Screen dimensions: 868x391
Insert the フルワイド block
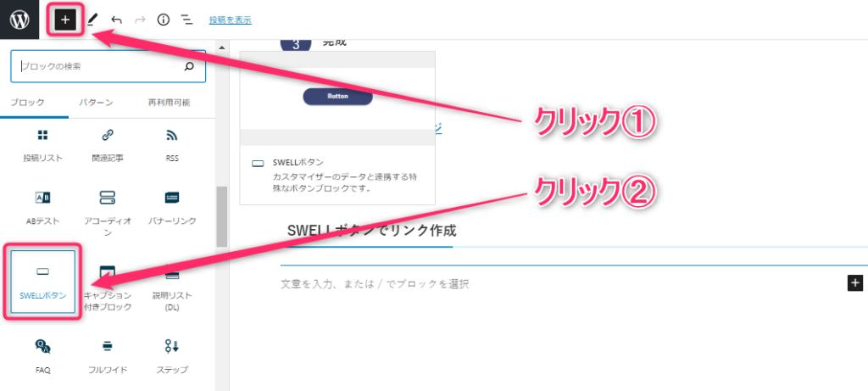[x=108, y=356]
